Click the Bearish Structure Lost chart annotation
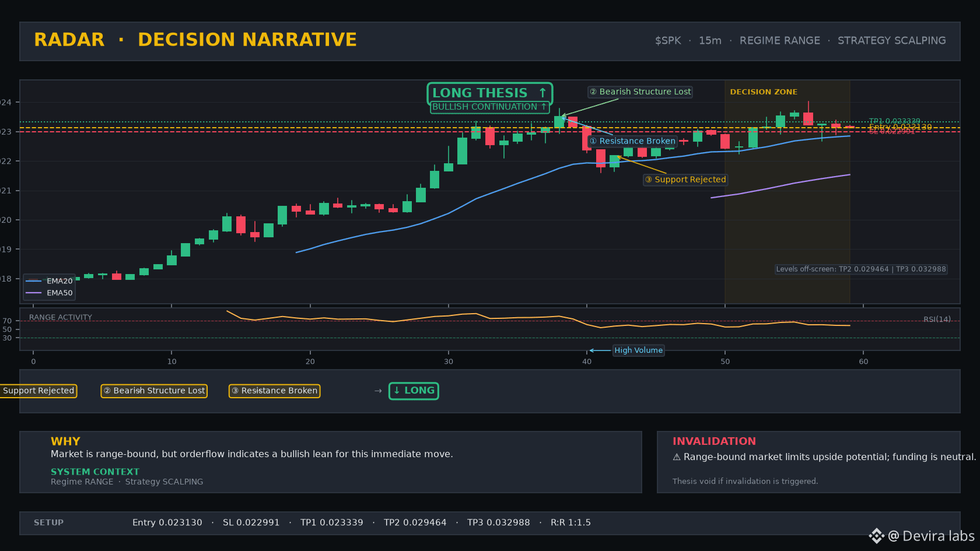 click(640, 92)
